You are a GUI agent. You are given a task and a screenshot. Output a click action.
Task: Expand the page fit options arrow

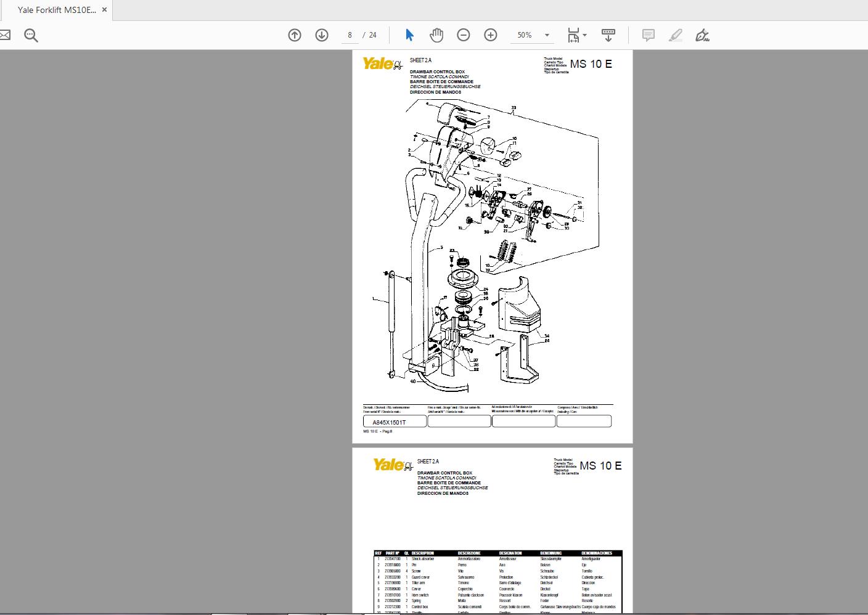pyautogui.click(x=584, y=35)
